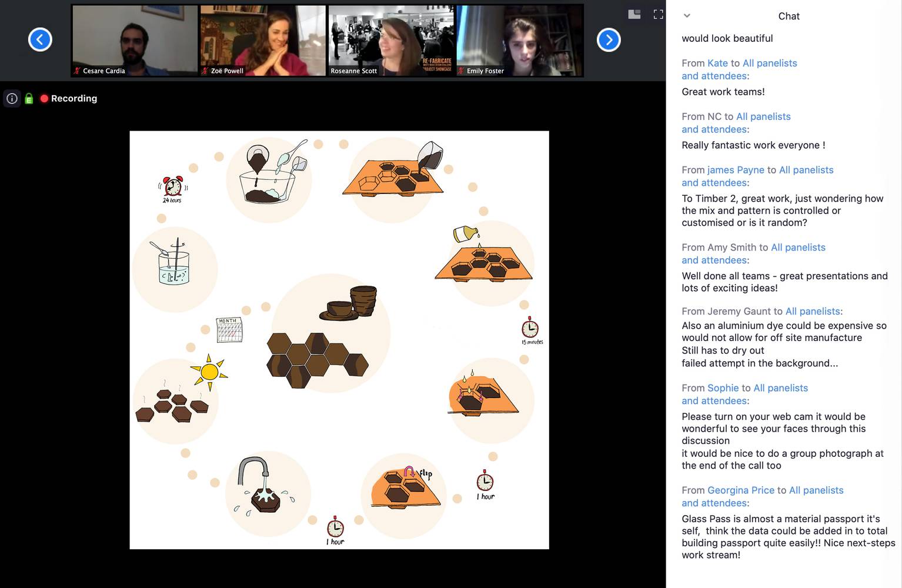
Task: Toggle full screen mode
Action: pos(658,15)
